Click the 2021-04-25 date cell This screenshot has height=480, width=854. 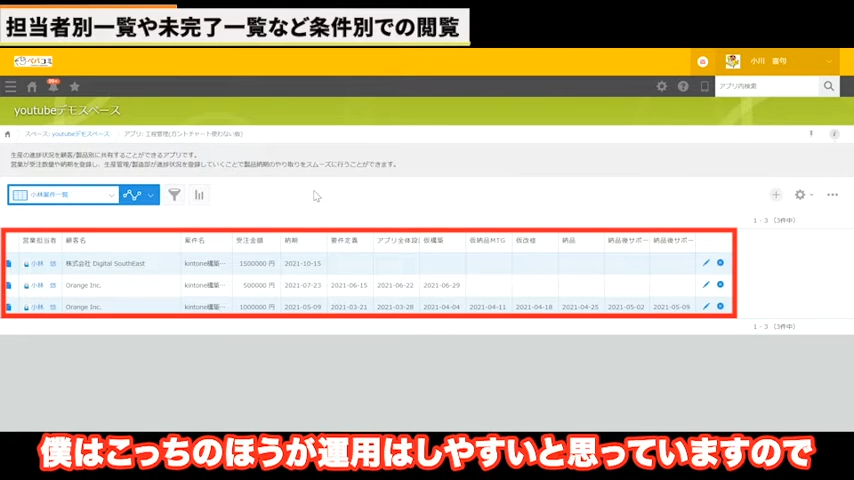580,307
